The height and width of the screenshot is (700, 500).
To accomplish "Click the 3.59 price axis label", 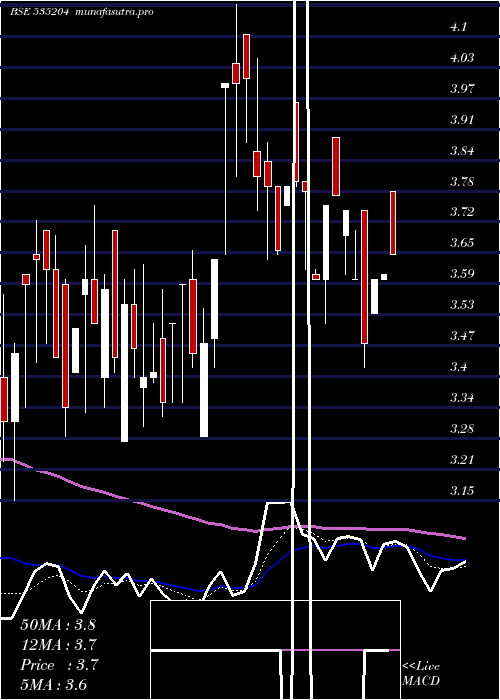I will pos(462,274).
